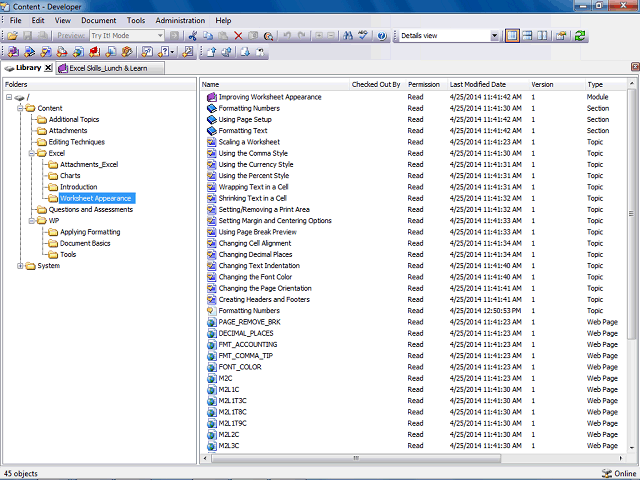Open the Details view dropdown
This screenshot has height=480, width=640.
click(495, 36)
